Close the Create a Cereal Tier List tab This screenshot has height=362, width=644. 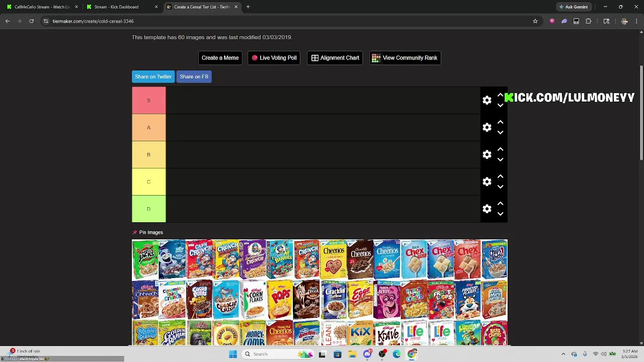click(x=236, y=7)
